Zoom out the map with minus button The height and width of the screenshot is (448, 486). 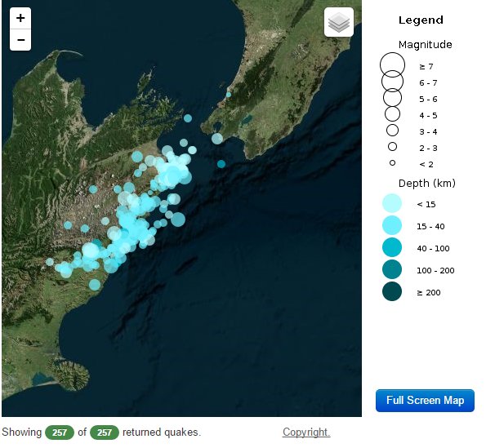tap(20, 40)
